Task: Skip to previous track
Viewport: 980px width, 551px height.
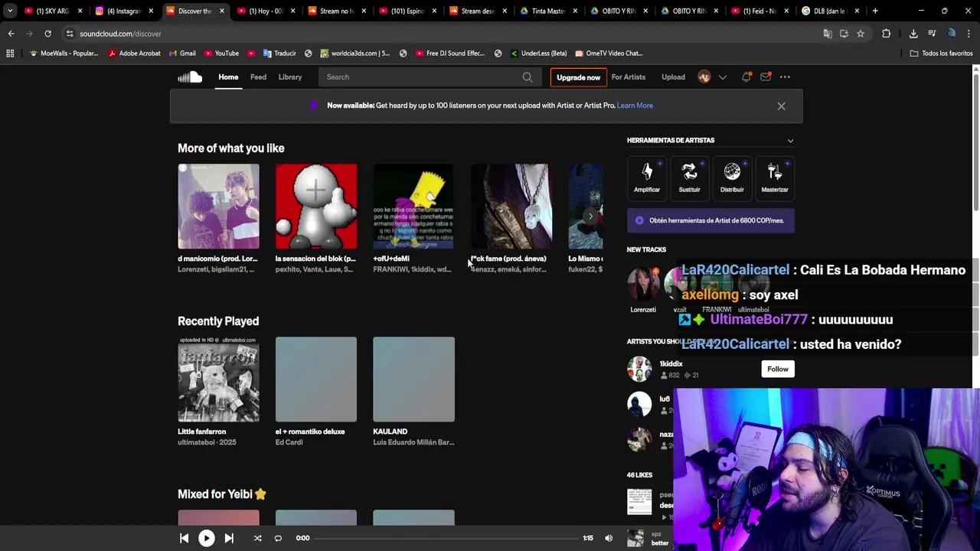Action: coord(184,538)
